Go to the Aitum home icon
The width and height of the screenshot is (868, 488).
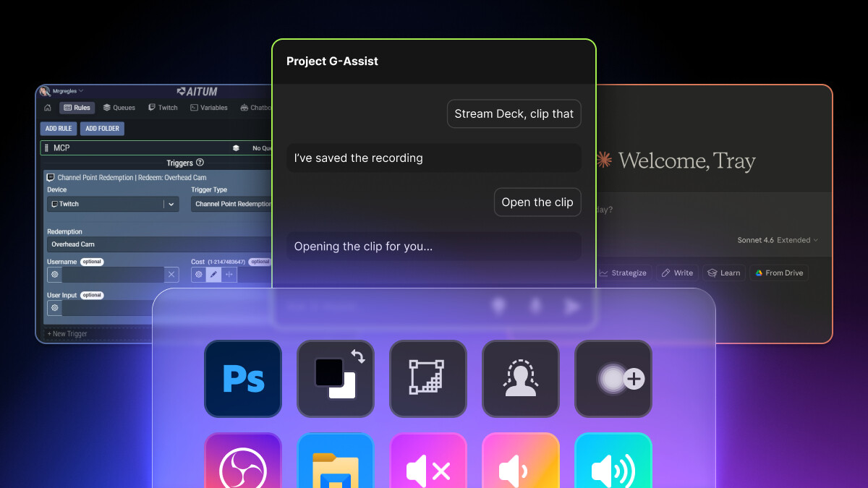coord(48,108)
